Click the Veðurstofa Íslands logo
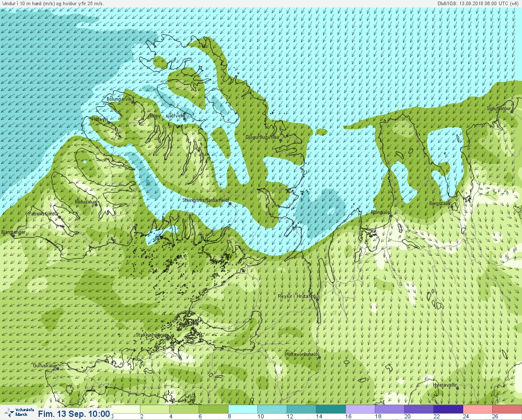 19,413
